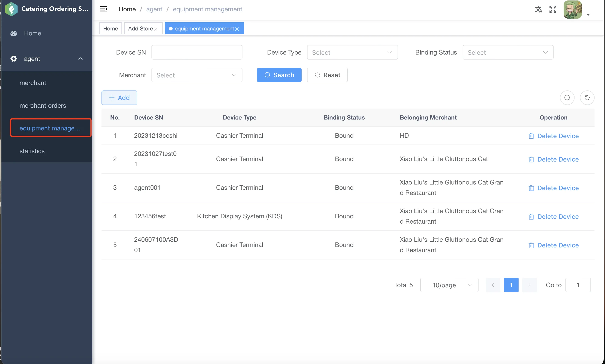Click agent in the breadcrumb

(x=154, y=9)
